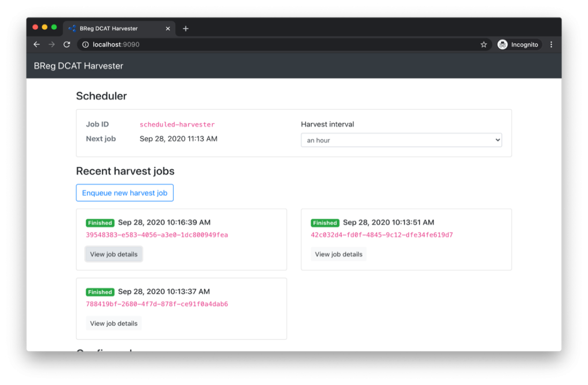Close the BReg DCAT Harvester tab
The image size is (588, 385).
(x=167, y=29)
